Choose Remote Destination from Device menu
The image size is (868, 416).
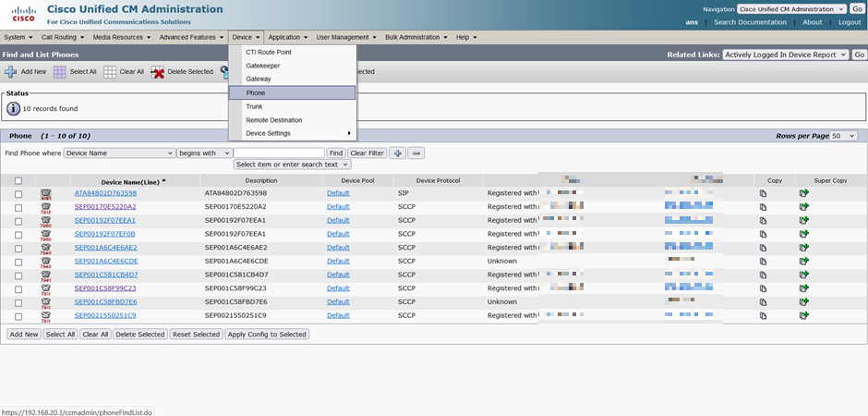coord(293,120)
